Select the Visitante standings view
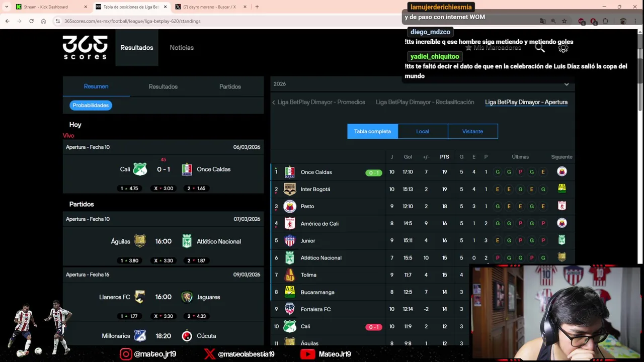 [472, 131]
